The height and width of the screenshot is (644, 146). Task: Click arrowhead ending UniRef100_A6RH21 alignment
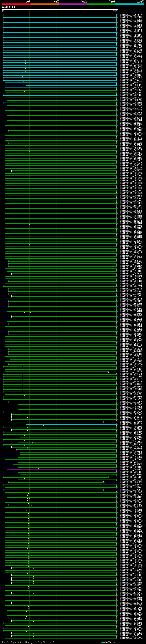point(104,482)
